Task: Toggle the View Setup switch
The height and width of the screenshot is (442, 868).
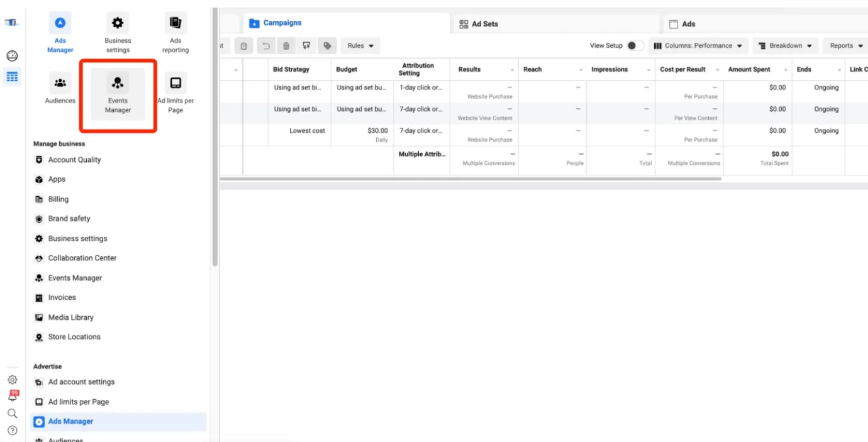Action: (x=635, y=46)
